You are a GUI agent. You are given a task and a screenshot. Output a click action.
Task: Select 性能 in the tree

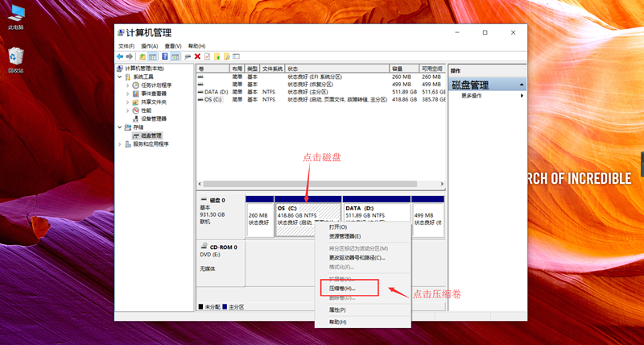pyautogui.click(x=147, y=110)
